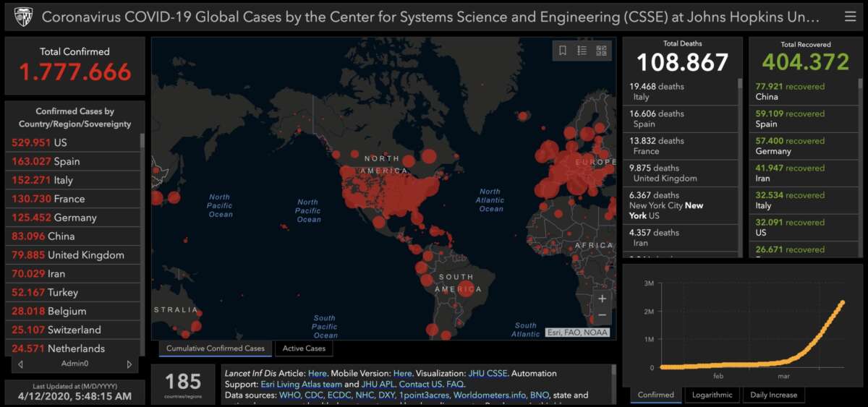This screenshot has width=868, height=407.
Task: Zoom in on the map
Action: coord(602,298)
